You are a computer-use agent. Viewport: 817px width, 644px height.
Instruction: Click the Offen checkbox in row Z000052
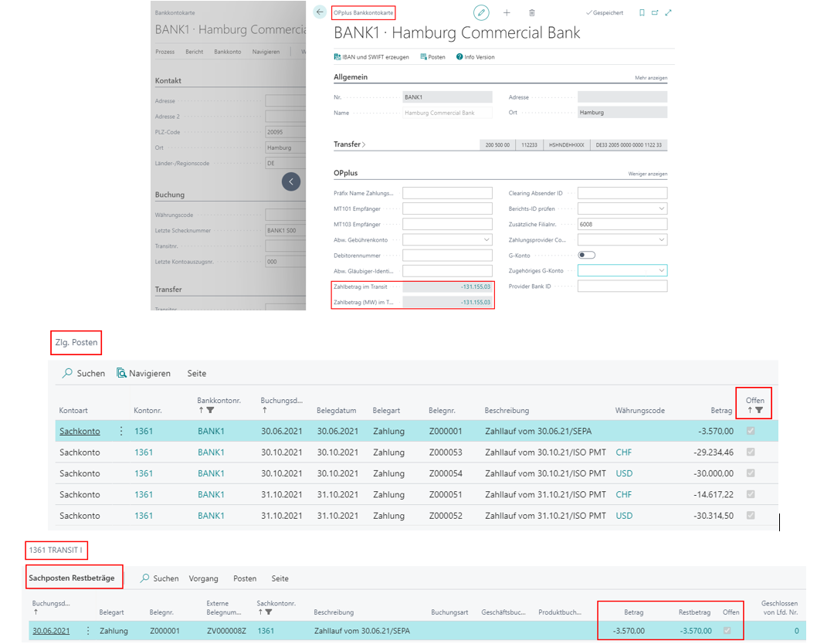pyautogui.click(x=751, y=515)
